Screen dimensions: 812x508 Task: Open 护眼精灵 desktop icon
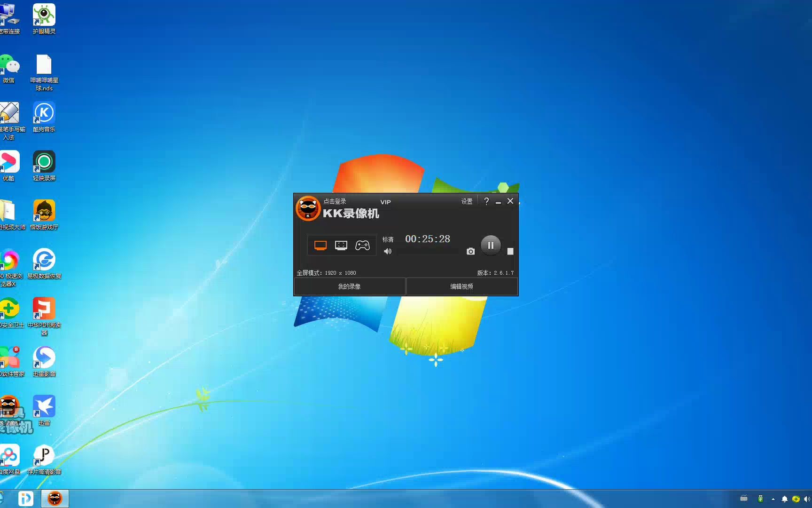coord(44,19)
